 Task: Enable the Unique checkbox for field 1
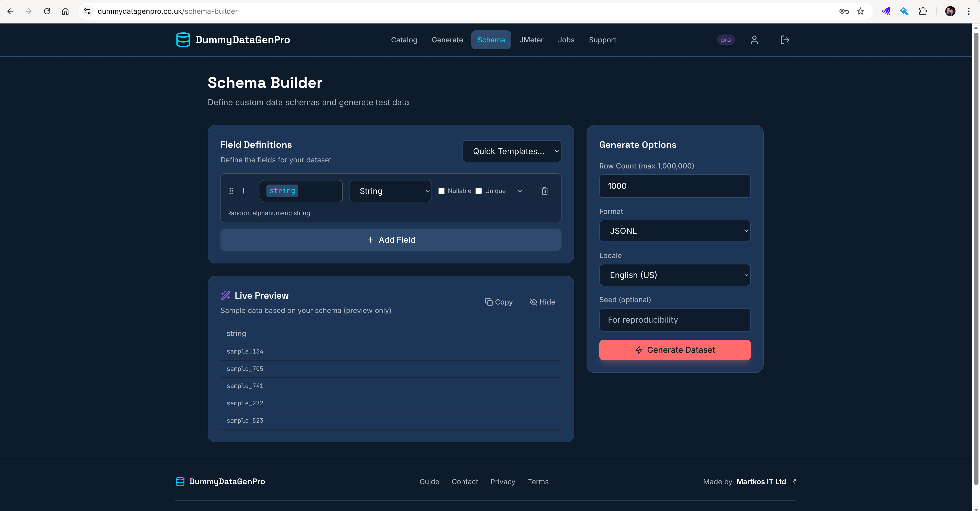(479, 191)
